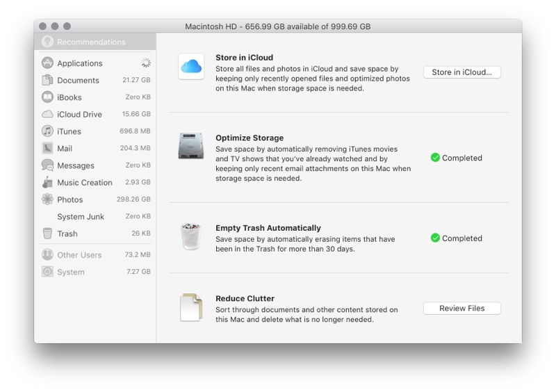
Task: Close the storage management window
Action: pyautogui.click(x=43, y=26)
